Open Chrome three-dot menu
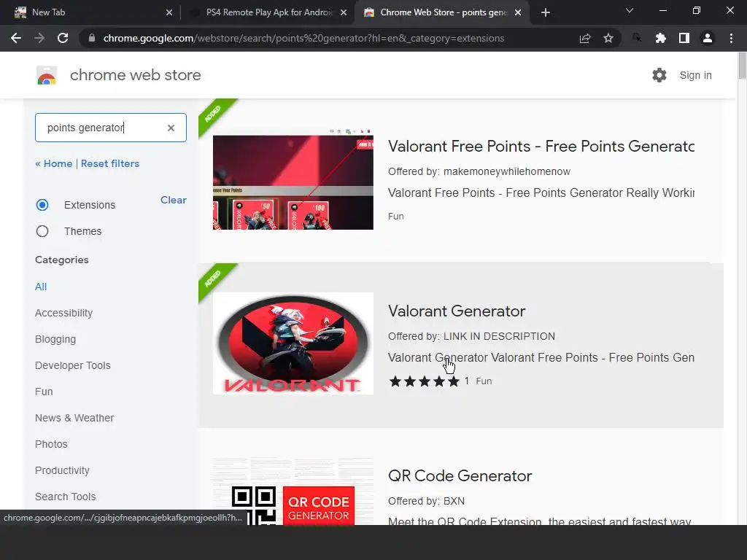747x560 pixels. tap(731, 38)
